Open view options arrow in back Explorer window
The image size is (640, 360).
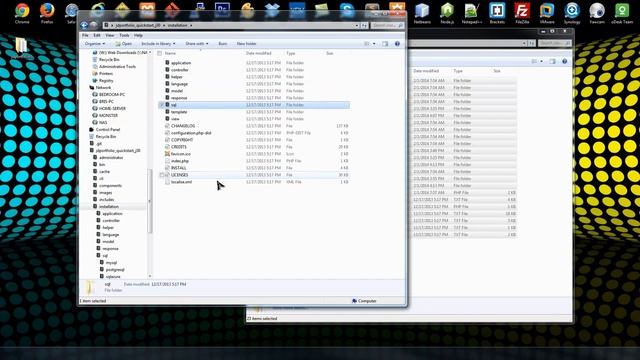tap(542, 61)
